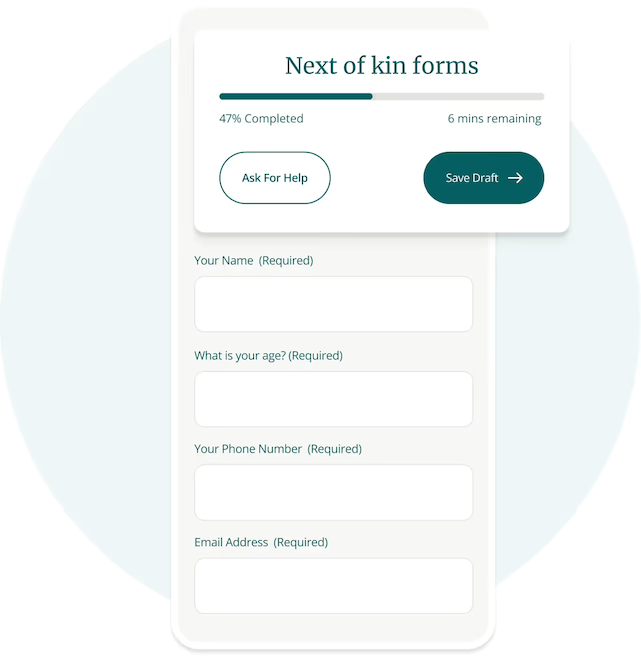Viewport: 641px width, 657px height.
Task: Click the 'What is your age?' label
Action: (240, 356)
